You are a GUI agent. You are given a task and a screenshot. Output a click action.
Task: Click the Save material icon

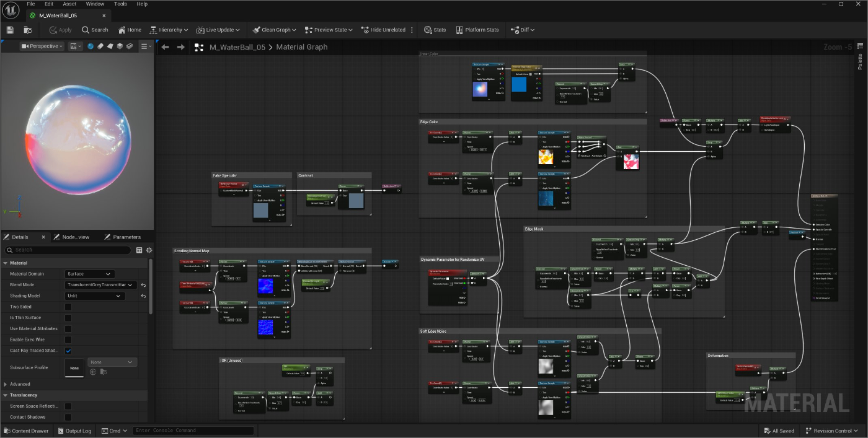click(x=10, y=30)
